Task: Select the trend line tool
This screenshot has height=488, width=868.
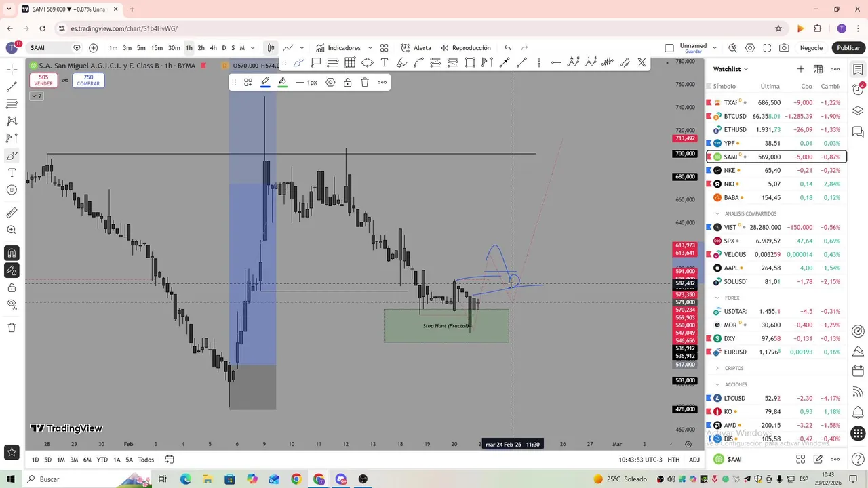Action: click(12, 87)
